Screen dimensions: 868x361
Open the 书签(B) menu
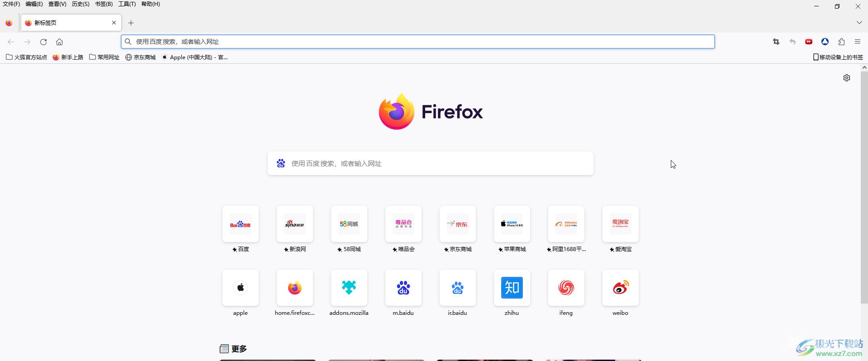(x=104, y=4)
